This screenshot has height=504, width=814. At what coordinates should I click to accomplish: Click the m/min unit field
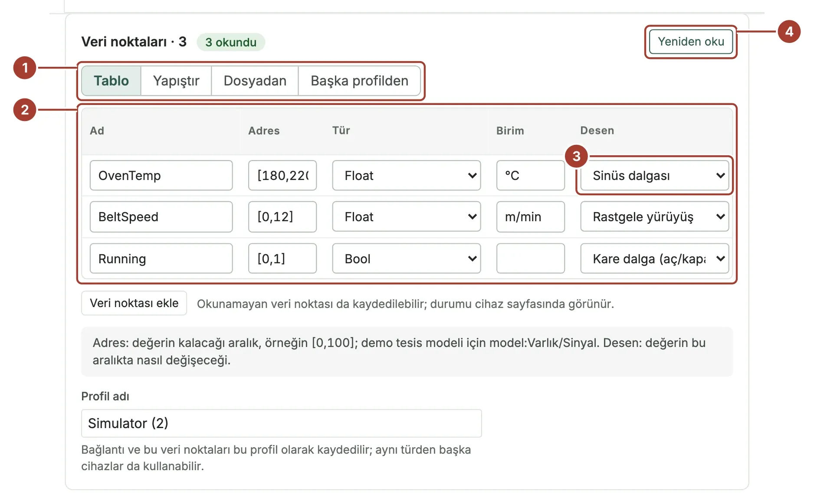[530, 216]
